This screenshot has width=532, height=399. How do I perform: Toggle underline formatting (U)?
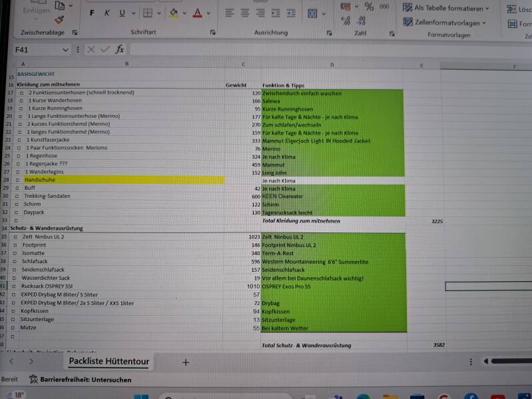pos(122,13)
